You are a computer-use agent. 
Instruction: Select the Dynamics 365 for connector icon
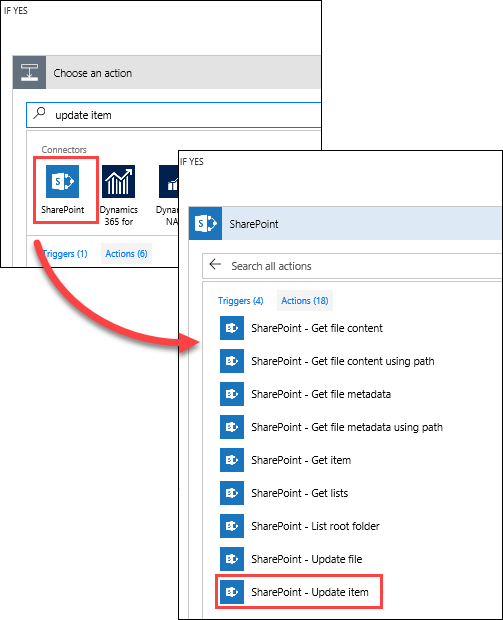tap(118, 181)
